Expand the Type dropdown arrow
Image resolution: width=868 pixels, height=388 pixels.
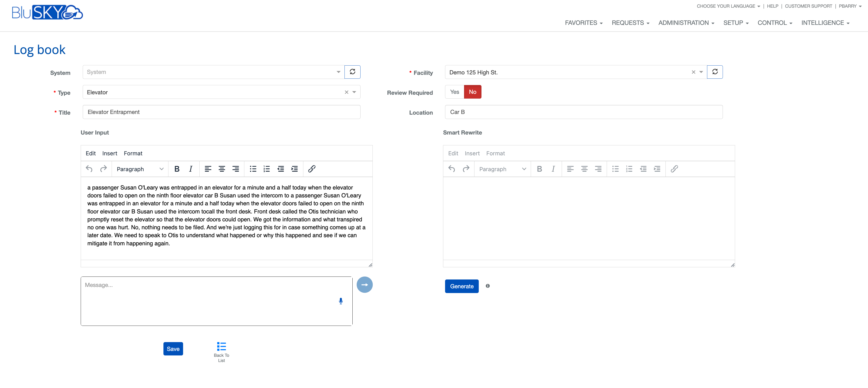(x=354, y=92)
